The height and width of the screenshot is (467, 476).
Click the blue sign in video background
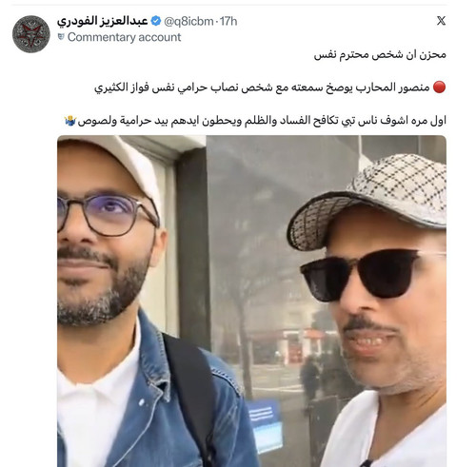tap(265, 426)
